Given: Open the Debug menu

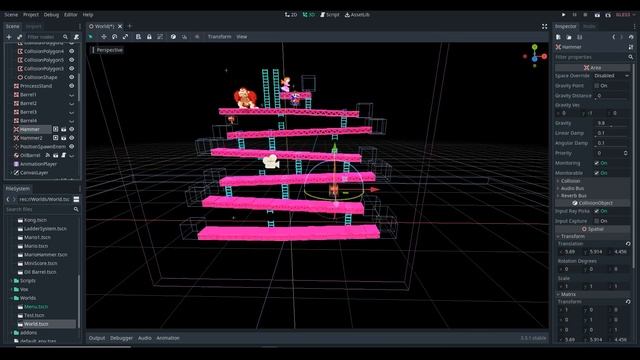Looking at the screenshot, I should pos(51,15).
